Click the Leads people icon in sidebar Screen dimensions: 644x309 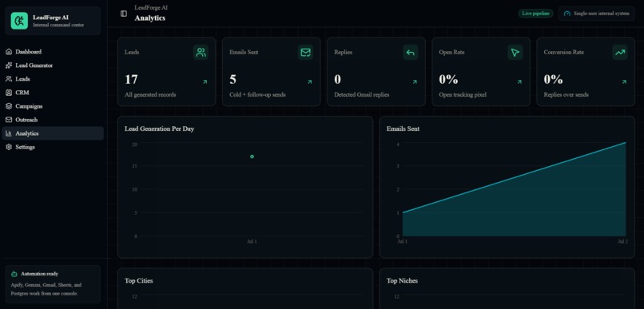[9, 79]
